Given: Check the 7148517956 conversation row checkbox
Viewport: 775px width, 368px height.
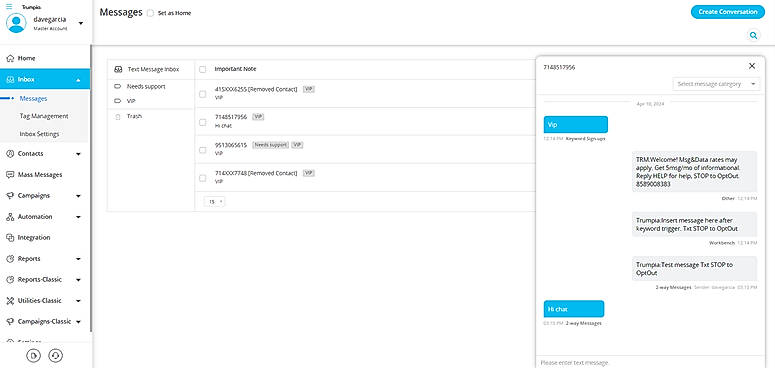Looking at the screenshot, I should 202,122.
